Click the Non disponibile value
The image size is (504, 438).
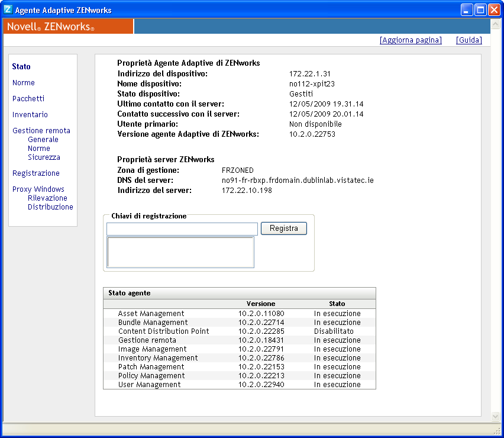pos(315,124)
